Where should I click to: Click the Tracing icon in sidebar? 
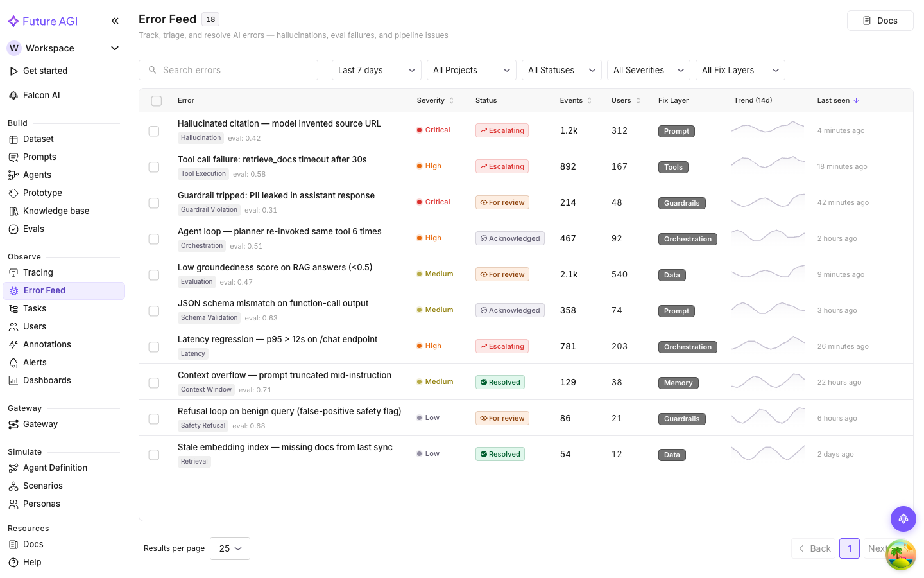click(x=13, y=273)
